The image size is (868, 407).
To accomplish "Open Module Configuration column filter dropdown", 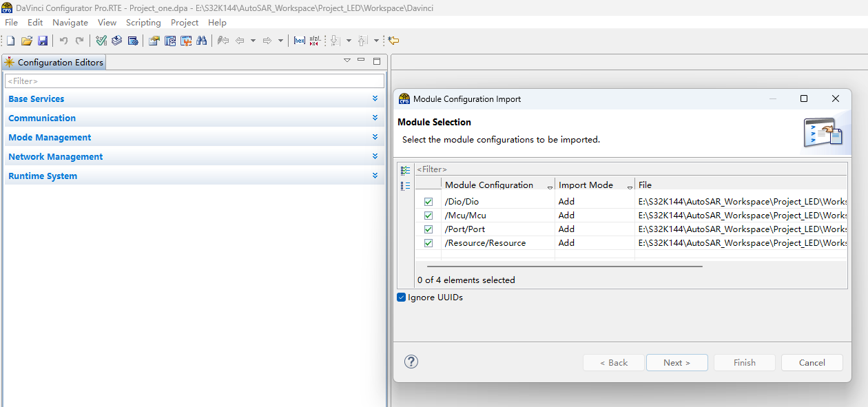I will [550, 187].
